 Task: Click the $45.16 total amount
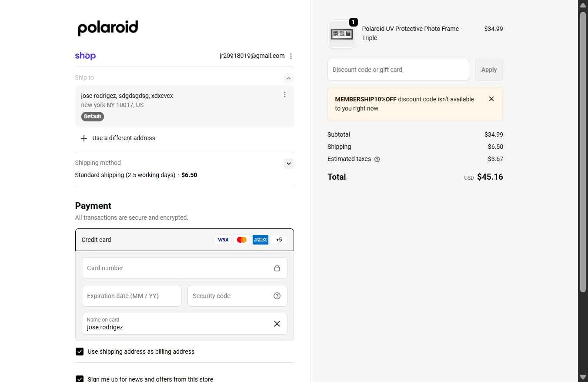[x=490, y=177]
